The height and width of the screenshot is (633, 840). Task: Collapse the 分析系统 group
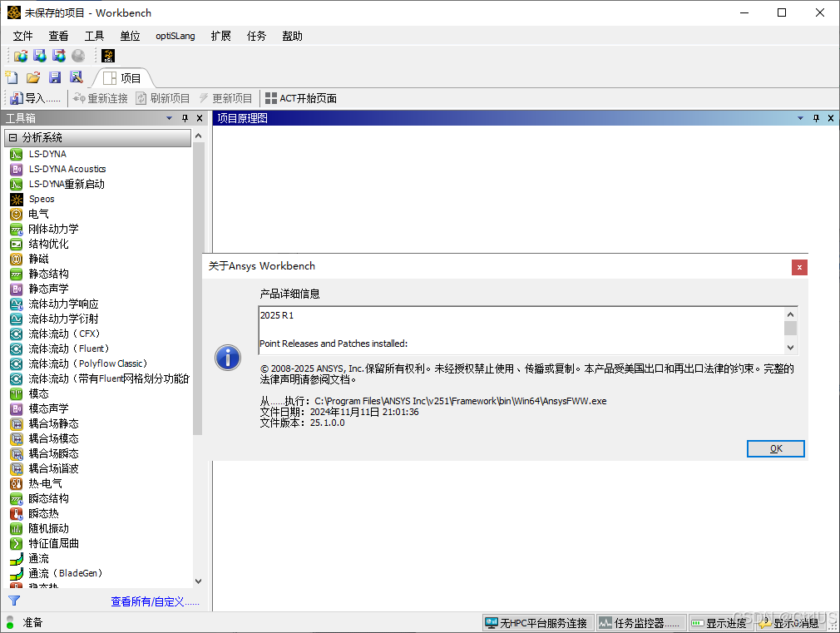(13, 138)
